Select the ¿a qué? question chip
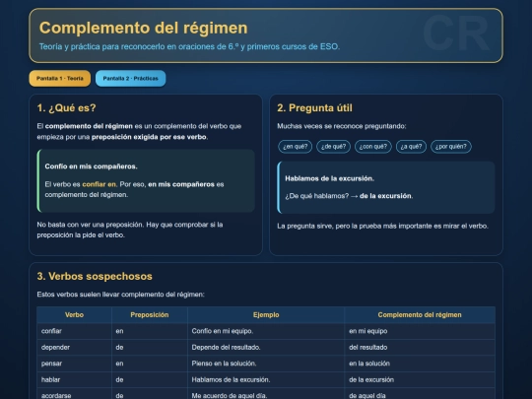Screen dimensions: 532x399 coord(411,147)
